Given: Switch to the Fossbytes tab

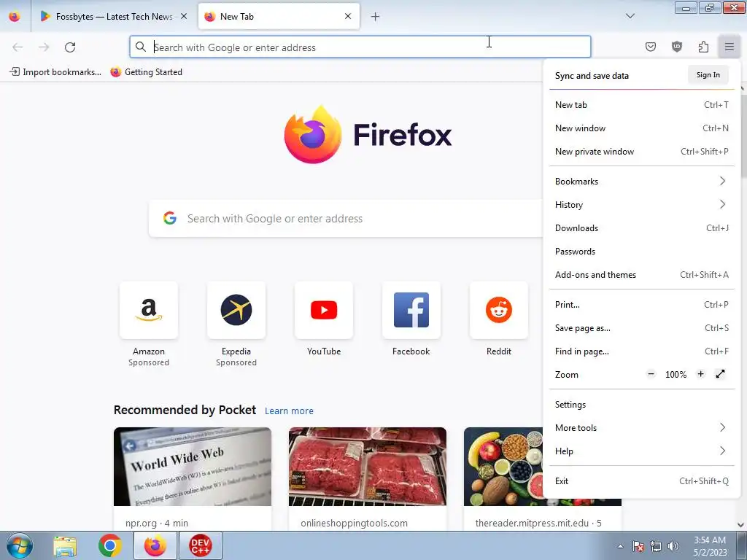Looking at the screenshot, I should (x=113, y=17).
